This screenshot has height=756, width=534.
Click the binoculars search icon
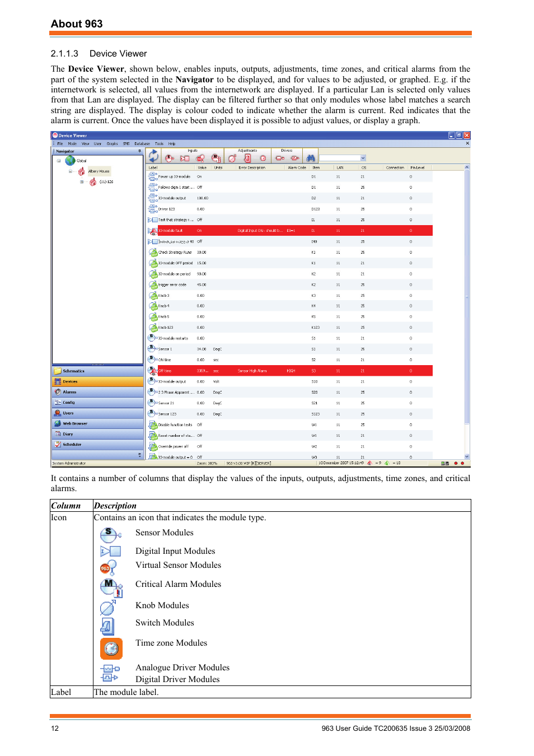click(310, 158)
